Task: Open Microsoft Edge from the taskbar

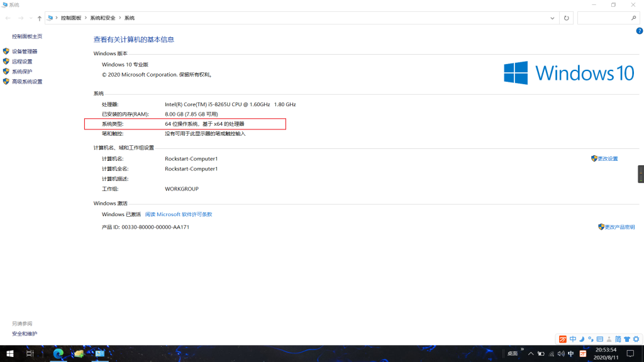Action: pyautogui.click(x=58, y=353)
